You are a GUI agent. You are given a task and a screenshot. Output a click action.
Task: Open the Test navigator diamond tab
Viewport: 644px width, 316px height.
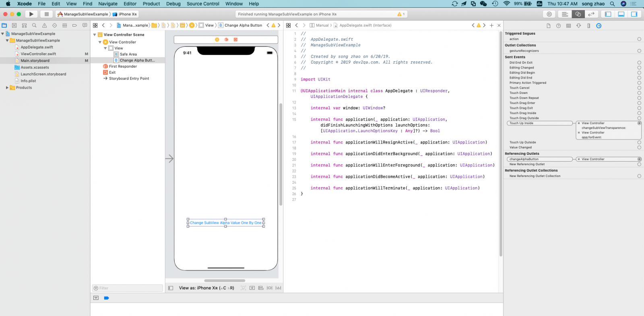[x=54, y=25]
